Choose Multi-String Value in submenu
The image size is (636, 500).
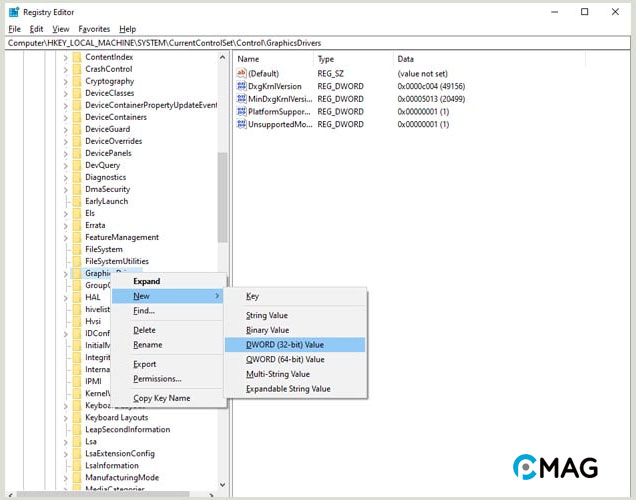[295, 374]
